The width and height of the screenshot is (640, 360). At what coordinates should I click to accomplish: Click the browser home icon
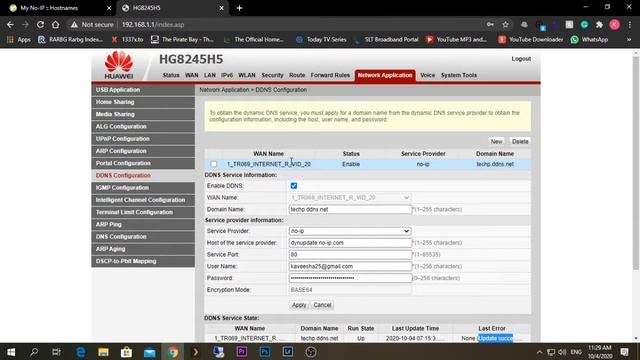[56, 24]
